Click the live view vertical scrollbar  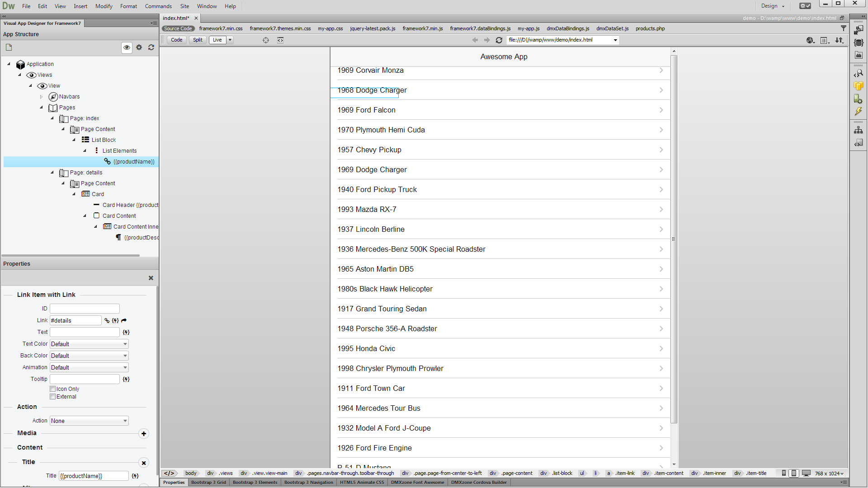tap(674, 239)
